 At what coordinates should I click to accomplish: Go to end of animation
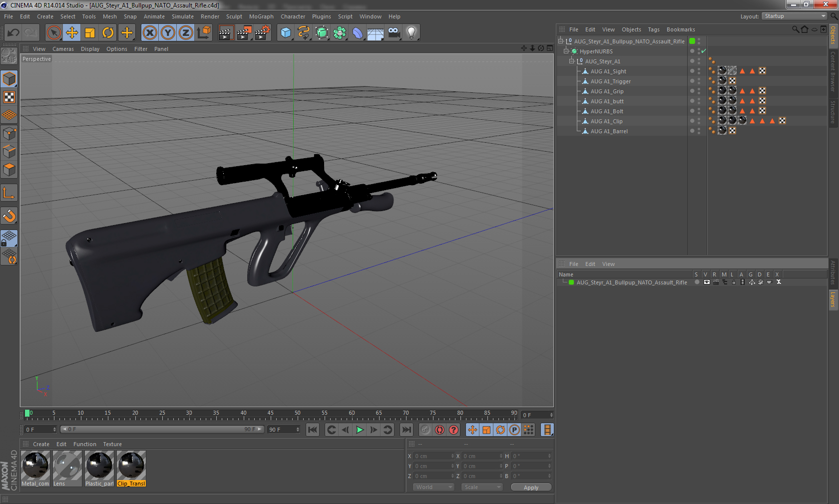pos(407,430)
